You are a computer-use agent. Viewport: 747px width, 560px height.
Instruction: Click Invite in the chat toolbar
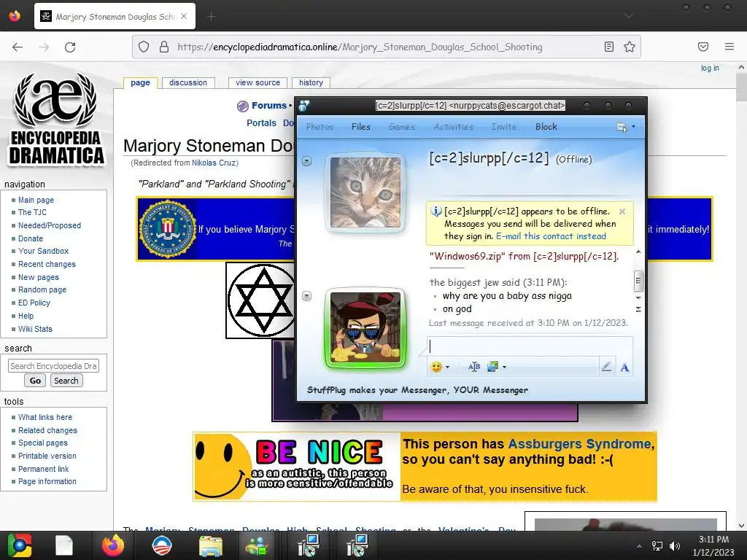[x=504, y=127]
